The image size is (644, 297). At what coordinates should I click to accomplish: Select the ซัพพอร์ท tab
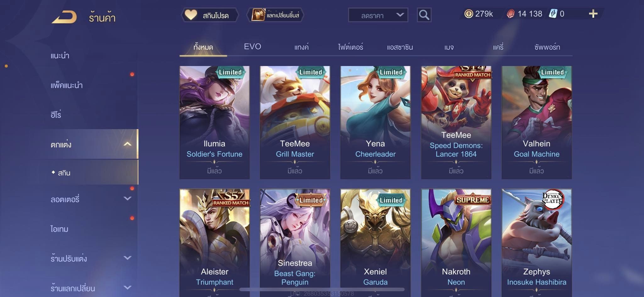click(x=547, y=47)
